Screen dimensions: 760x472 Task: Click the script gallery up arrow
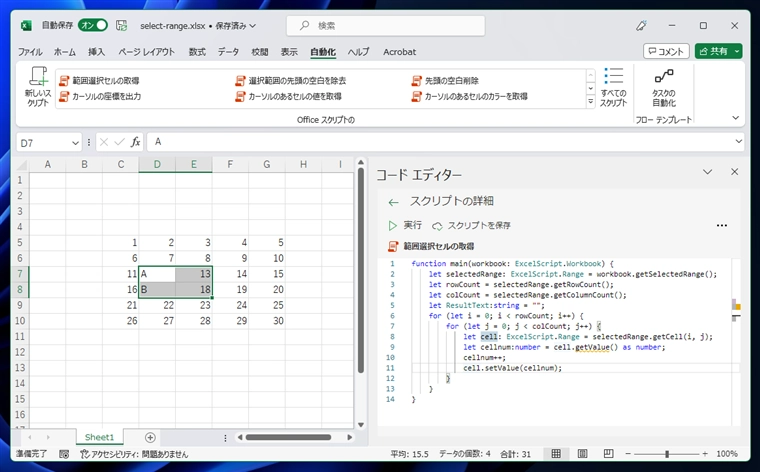click(x=590, y=76)
